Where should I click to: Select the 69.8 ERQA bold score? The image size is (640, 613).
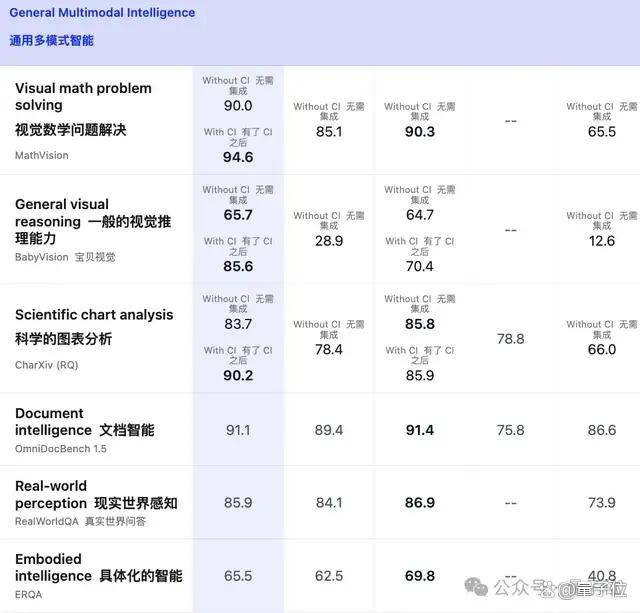[420, 576]
